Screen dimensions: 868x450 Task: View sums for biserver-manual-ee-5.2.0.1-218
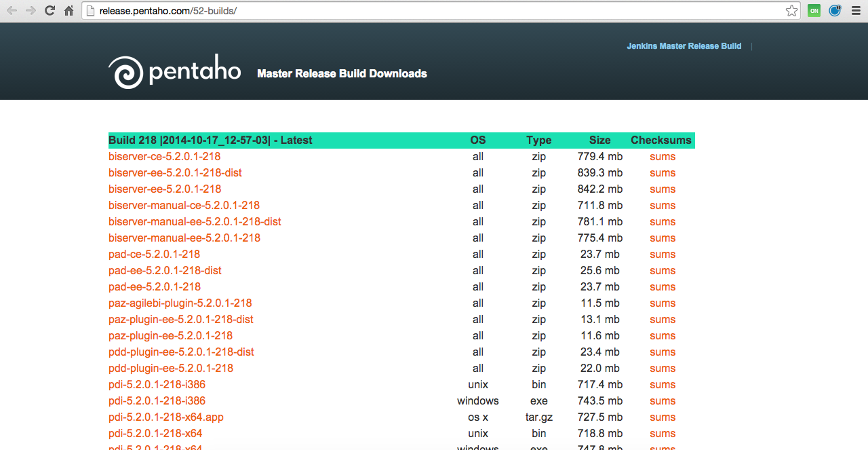pyautogui.click(x=663, y=238)
